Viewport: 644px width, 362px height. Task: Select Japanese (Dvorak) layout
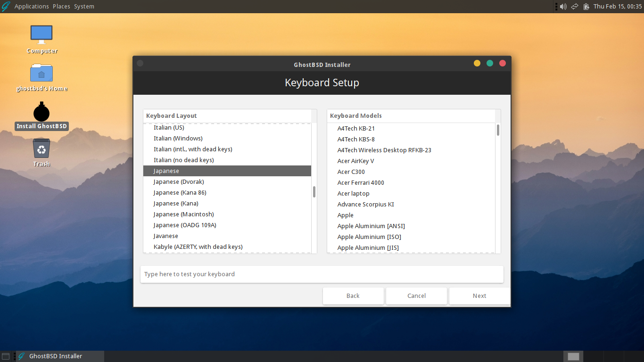227,182
